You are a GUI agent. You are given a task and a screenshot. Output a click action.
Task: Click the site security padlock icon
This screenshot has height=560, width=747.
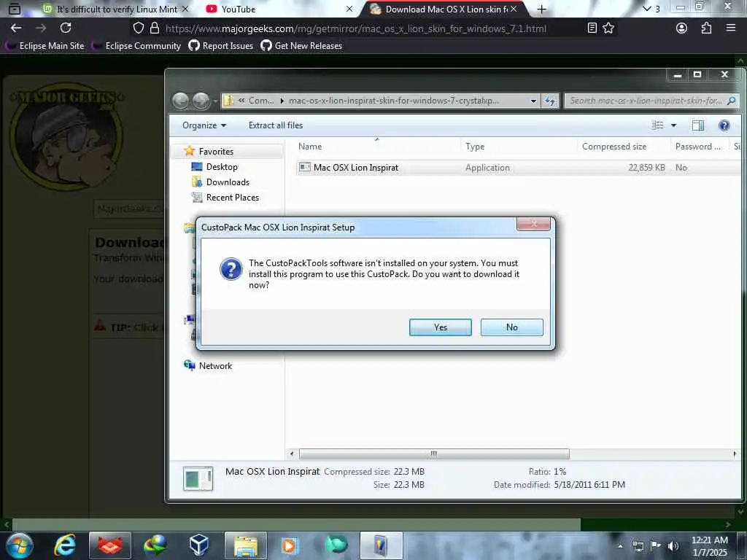tap(155, 28)
